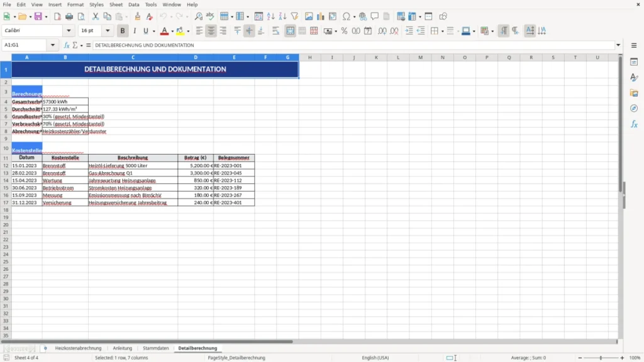Toggle Align Left
This screenshot has width=644, height=362.
[x=199, y=31]
